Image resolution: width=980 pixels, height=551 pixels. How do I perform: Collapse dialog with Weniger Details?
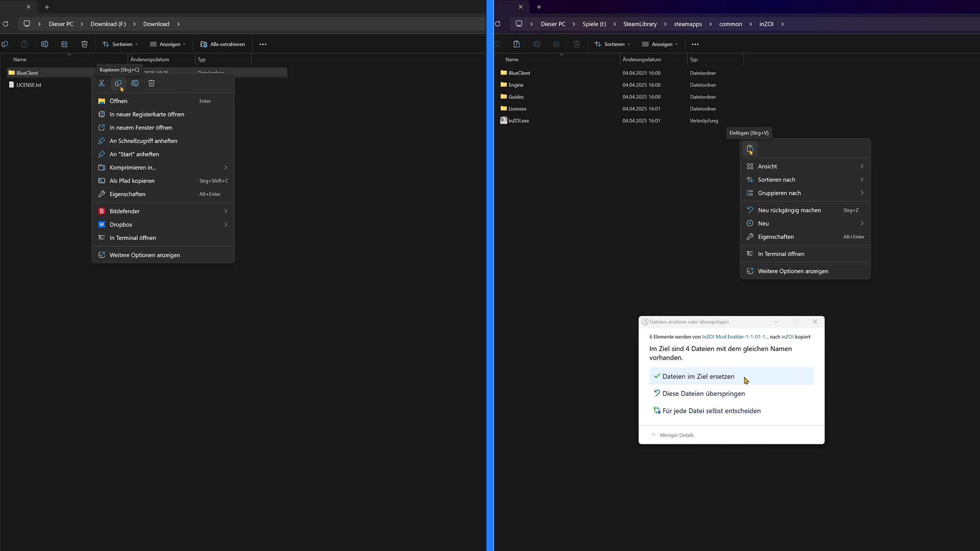coord(676,435)
